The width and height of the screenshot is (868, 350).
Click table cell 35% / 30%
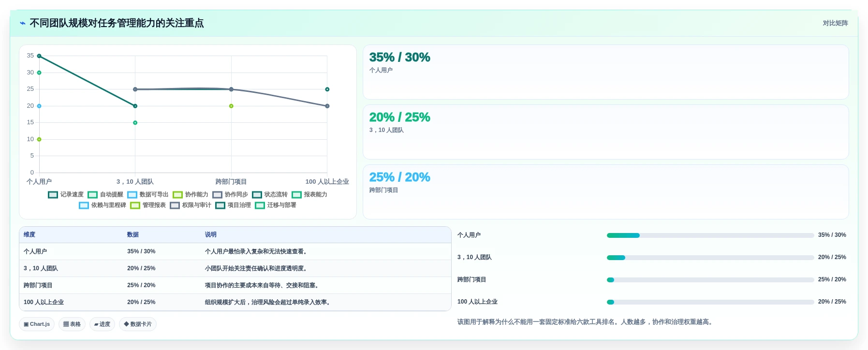click(141, 251)
